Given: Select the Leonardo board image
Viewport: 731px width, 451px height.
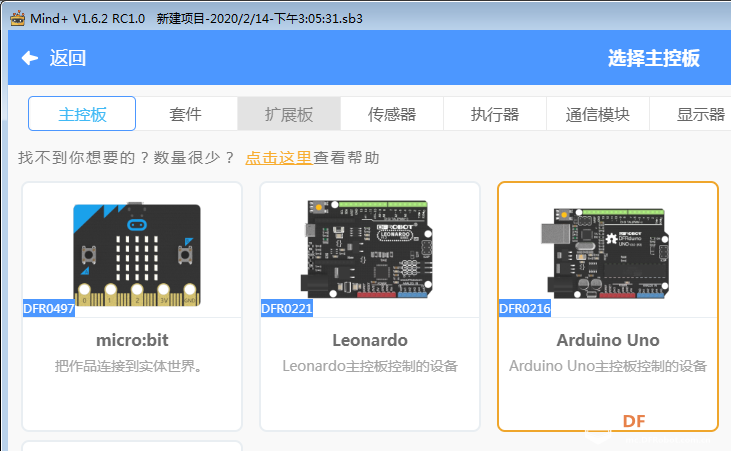Looking at the screenshot, I should point(366,249).
